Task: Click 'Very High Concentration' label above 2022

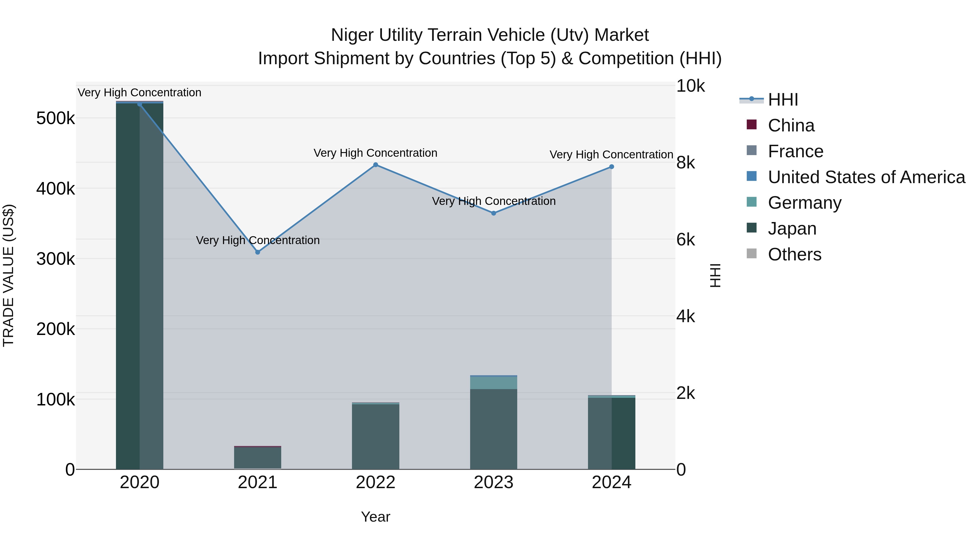Action: 375,153
